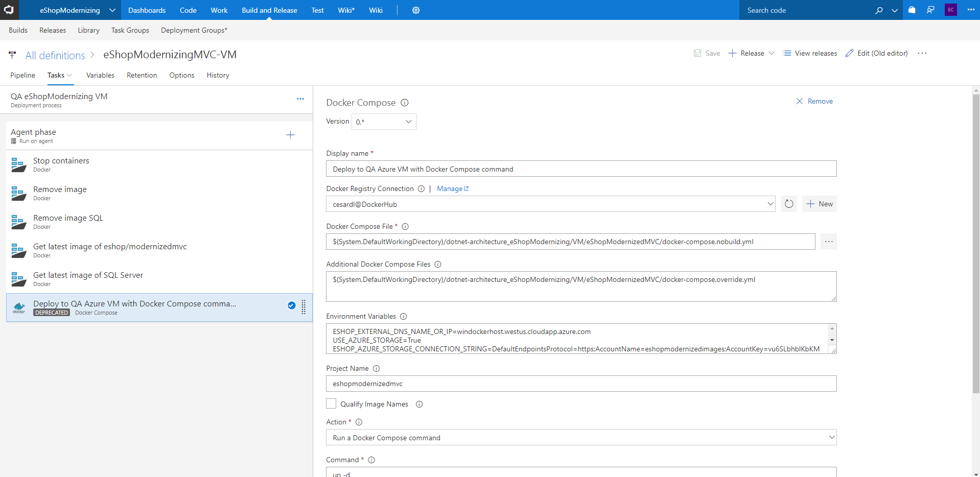The height and width of the screenshot is (477, 980).
Task: Show info for Project Name
Action: pos(376,369)
